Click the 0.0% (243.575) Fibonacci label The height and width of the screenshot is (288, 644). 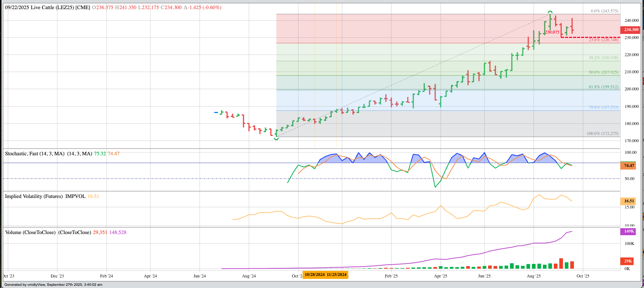pos(605,11)
